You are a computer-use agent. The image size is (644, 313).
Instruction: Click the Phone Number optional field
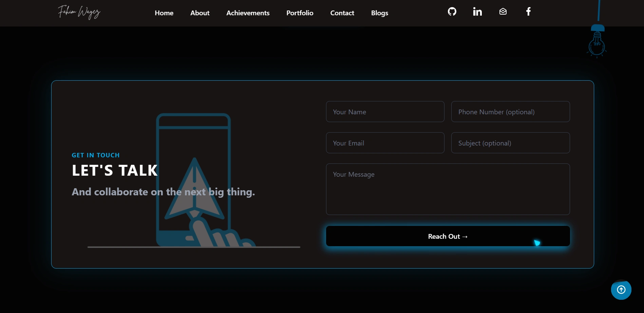510,112
